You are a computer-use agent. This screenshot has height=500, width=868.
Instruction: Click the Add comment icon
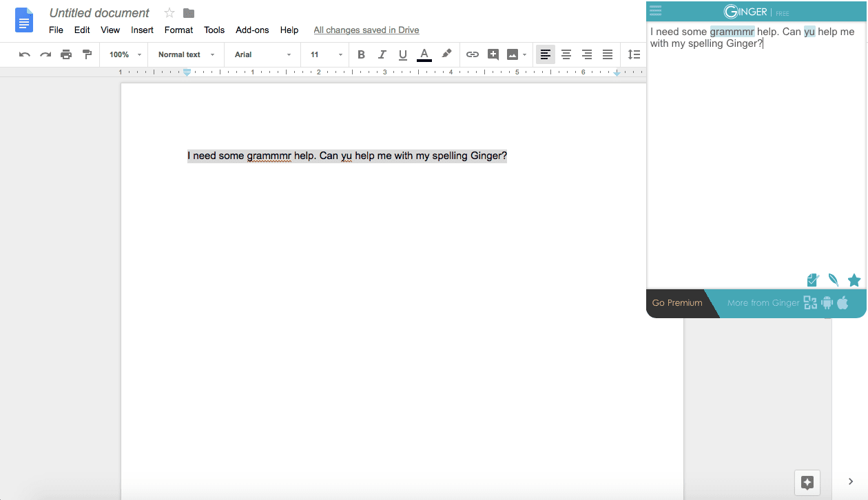(x=493, y=54)
